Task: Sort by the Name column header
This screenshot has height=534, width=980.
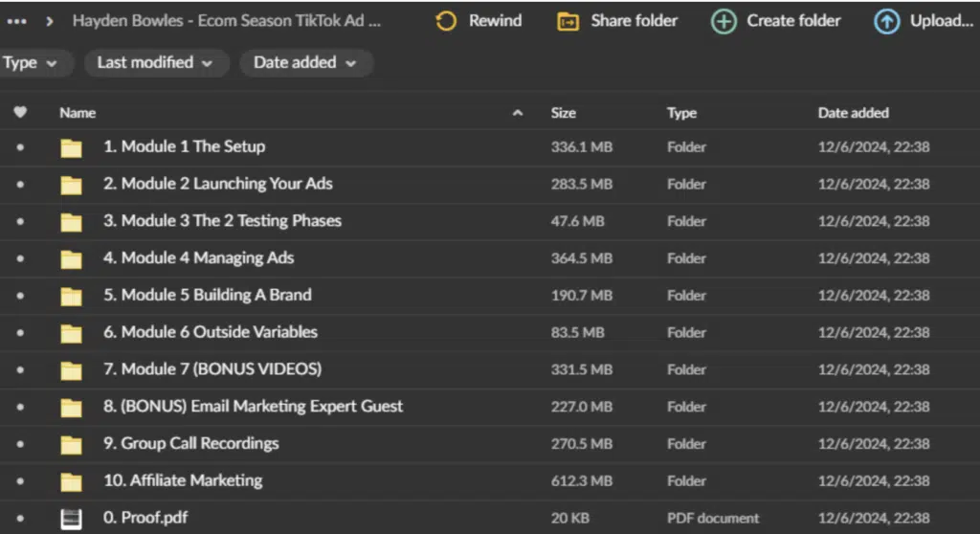Action: tap(78, 113)
